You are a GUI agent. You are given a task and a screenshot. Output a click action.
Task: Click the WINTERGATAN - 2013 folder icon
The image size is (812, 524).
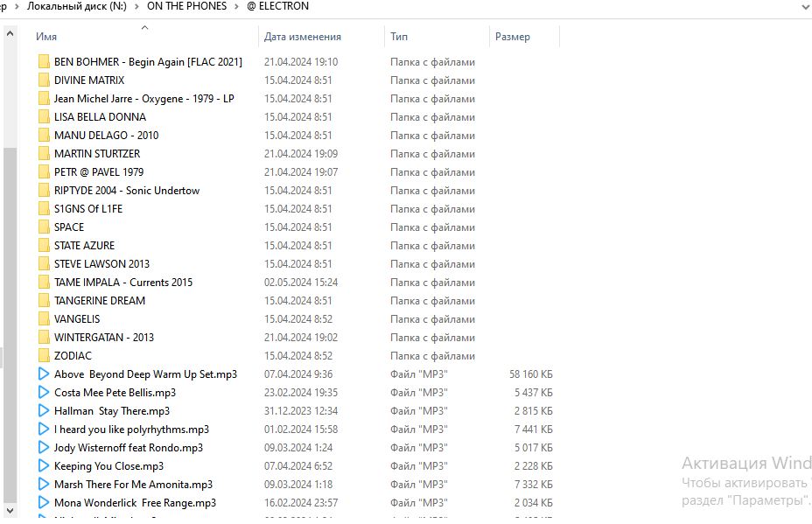tap(44, 338)
